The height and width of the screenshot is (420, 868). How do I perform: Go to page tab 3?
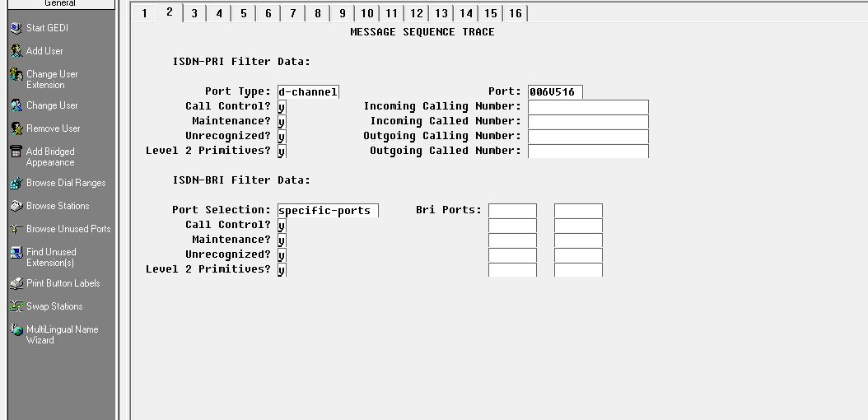click(194, 13)
